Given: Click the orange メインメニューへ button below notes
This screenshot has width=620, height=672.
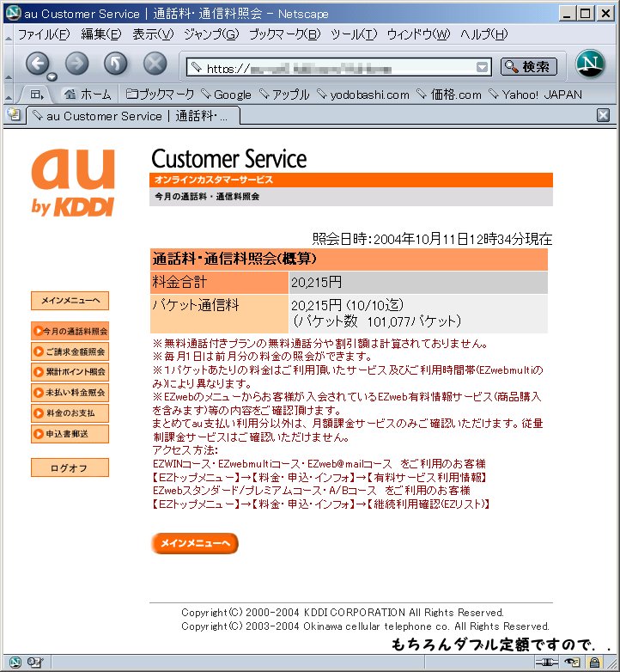Looking at the screenshot, I should point(195,543).
